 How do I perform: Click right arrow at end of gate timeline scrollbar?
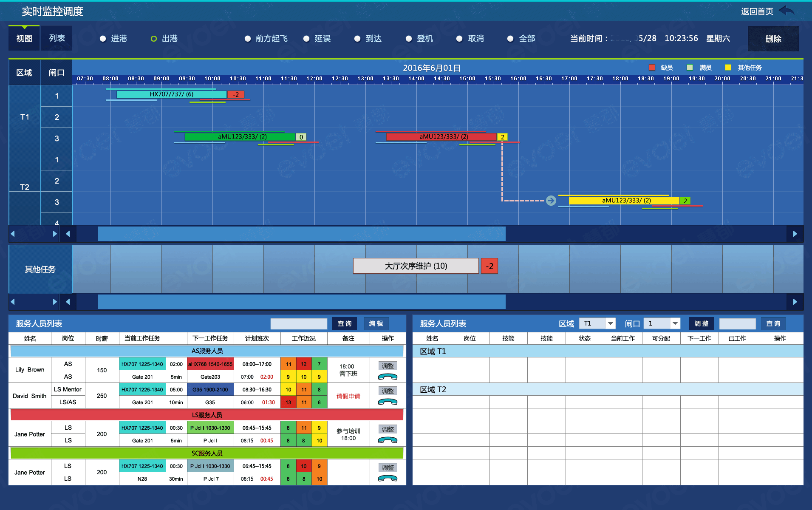tap(795, 234)
